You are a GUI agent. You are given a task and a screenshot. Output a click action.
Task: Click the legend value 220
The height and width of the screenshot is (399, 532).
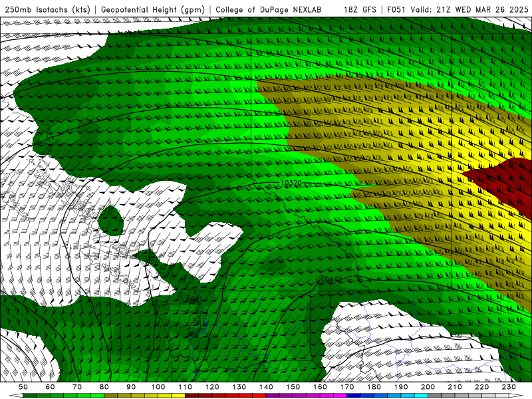coord(482,387)
